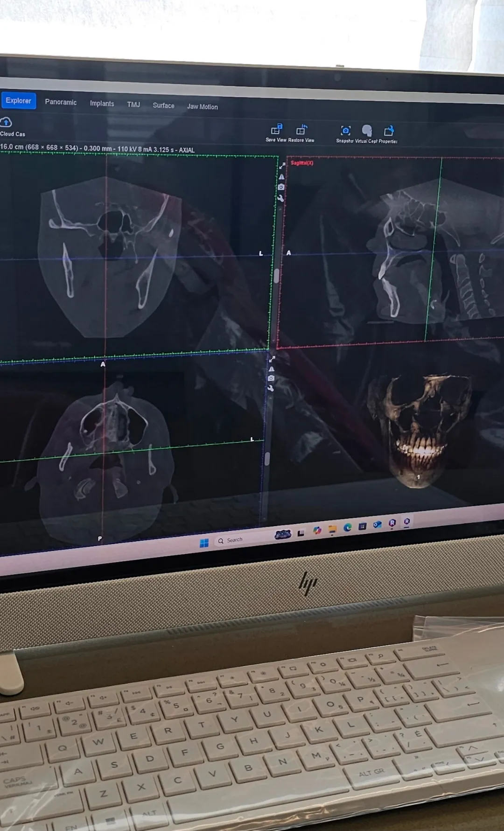Click the first hexagon R taskbar app icon
The image size is (504, 831).
(392, 523)
